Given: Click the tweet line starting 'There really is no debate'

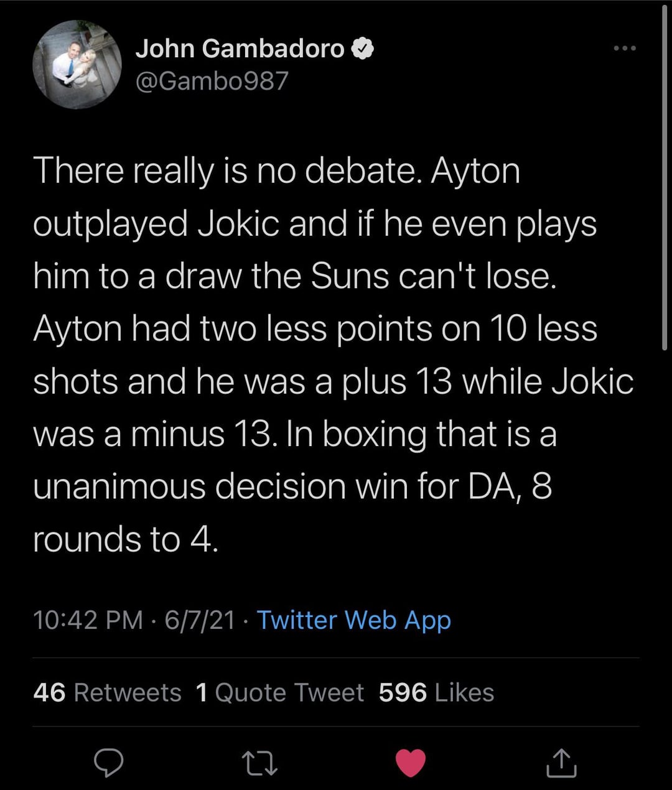Looking at the screenshot, I should [x=276, y=170].
